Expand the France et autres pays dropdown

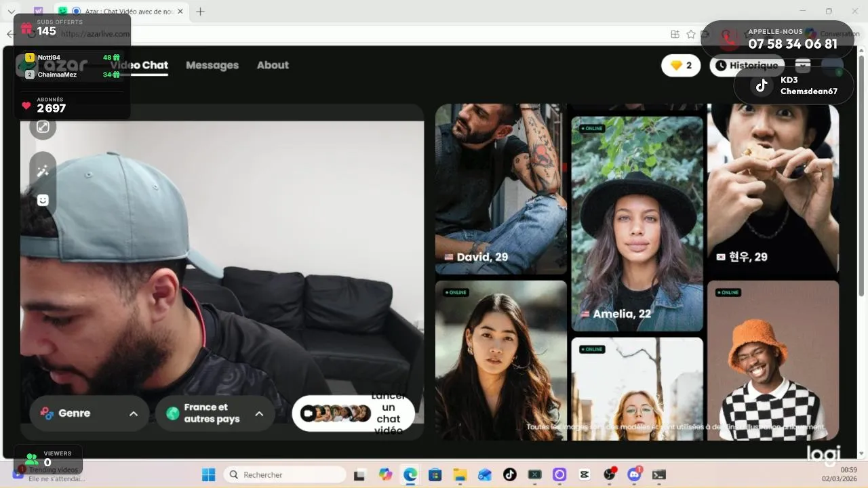click(x=215, y=413)
